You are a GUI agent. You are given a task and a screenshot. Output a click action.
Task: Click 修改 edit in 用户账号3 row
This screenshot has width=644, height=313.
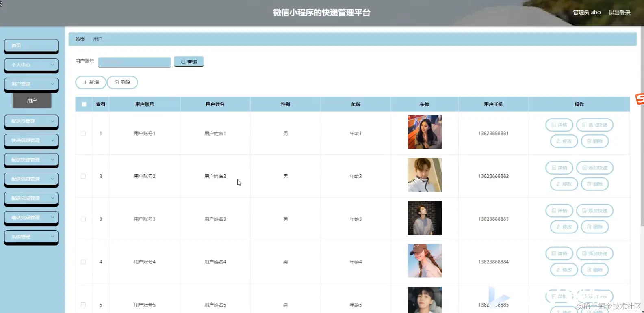564,227
